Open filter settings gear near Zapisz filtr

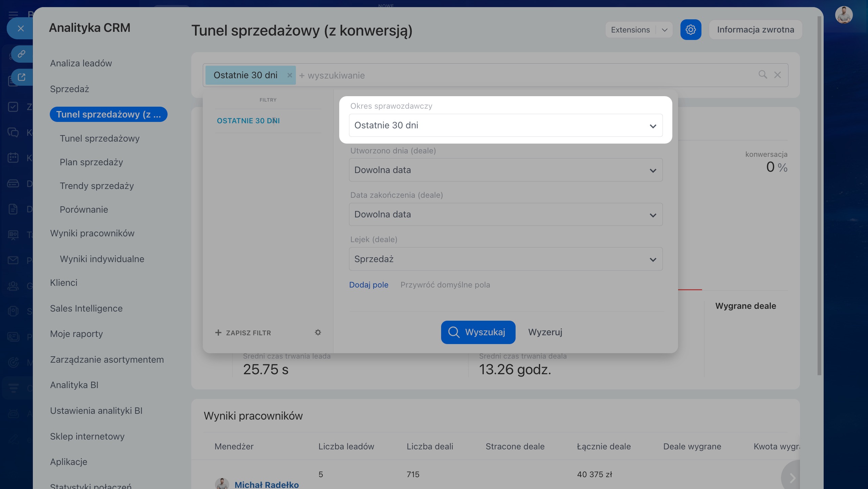tap(318, 333)
